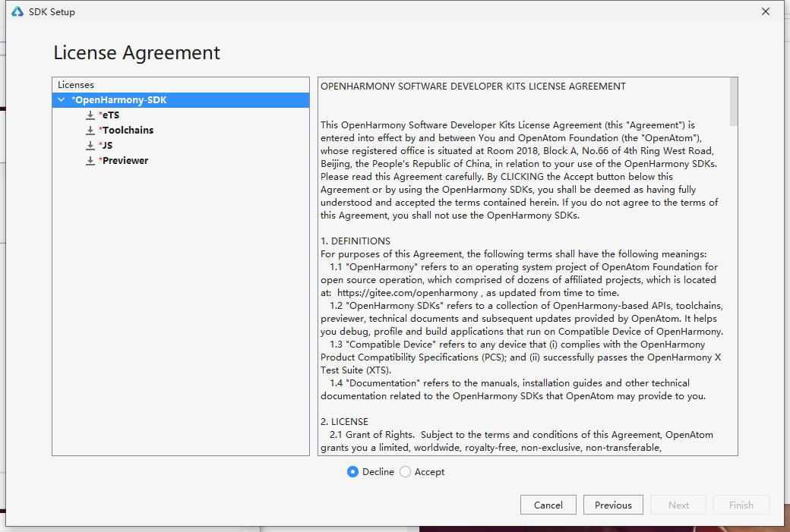Click the DevEco logo in title bar

coord(17,11)
